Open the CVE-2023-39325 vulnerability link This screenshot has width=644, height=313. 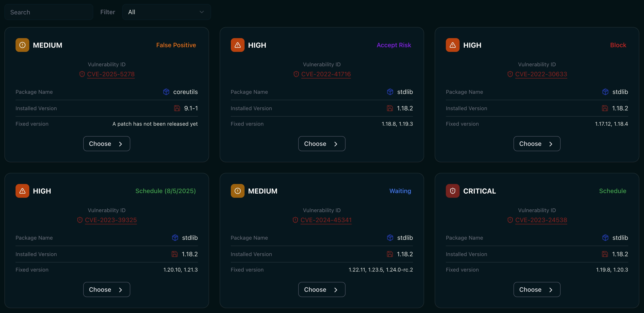(x=111, y=220)
